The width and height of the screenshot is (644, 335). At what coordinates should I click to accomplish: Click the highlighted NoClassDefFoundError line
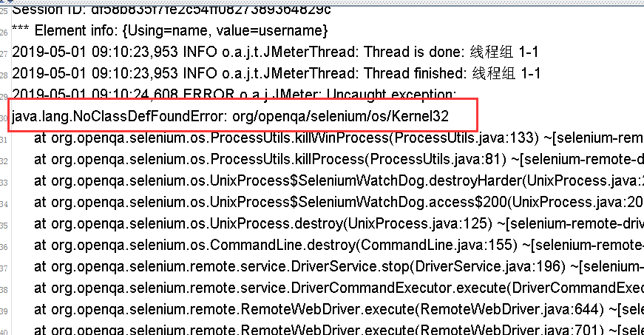point(231,117)
